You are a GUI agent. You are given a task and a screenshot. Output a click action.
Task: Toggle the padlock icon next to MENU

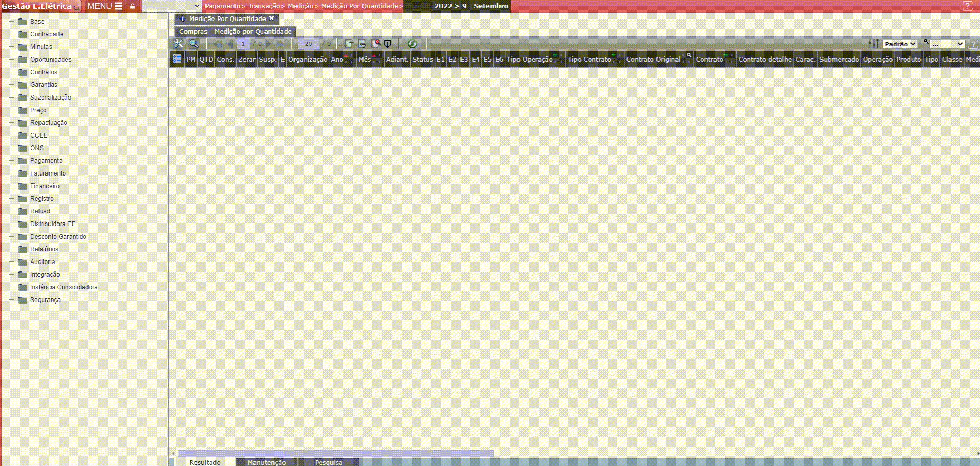(133, 6)
